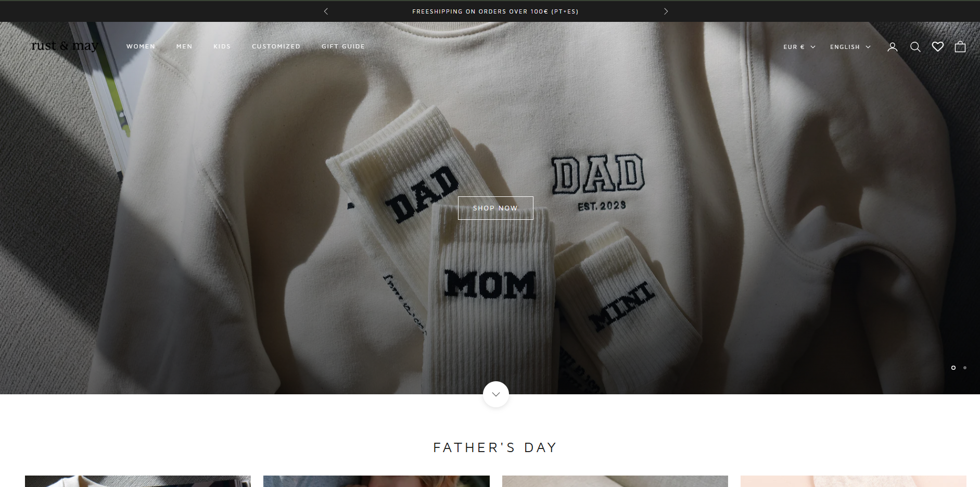This screenshot has height=487, width=980.
Task: Click the circular scroll-down chevron button
Action: [495, 394]
